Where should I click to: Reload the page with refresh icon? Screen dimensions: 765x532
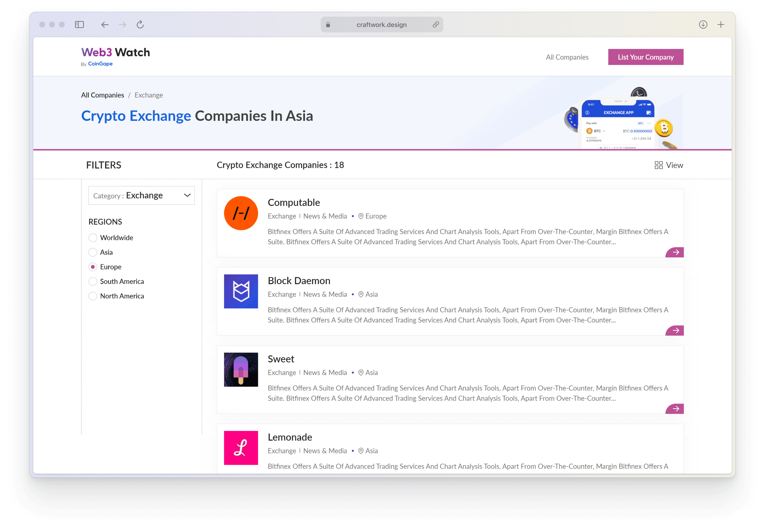140,25
